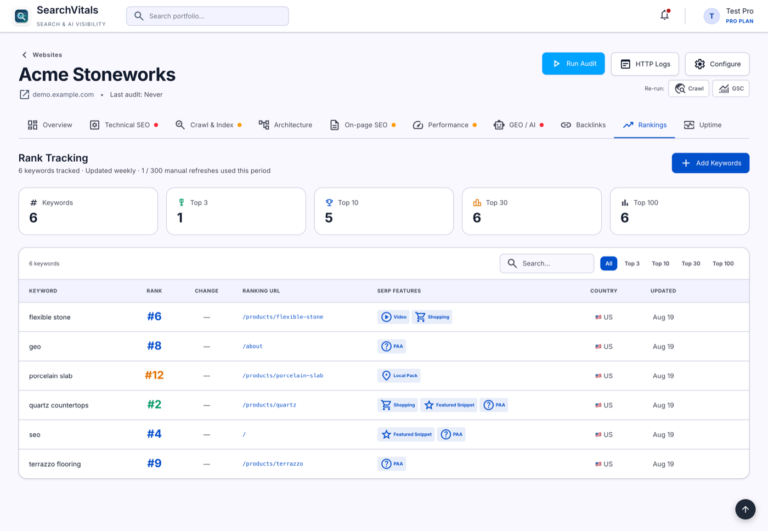768x532 pixels.
Task: Click the podium icon on Top 30 card
Action: click(x=477, y=202)
